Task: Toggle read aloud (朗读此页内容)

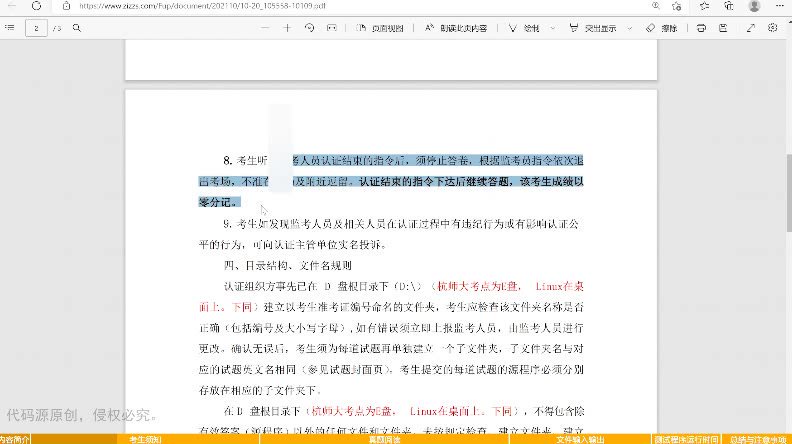Action: click(455, 28)
